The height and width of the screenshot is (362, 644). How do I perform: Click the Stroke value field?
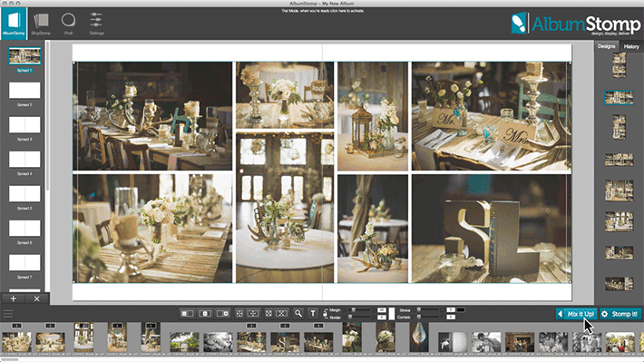(x=451, y=309)
